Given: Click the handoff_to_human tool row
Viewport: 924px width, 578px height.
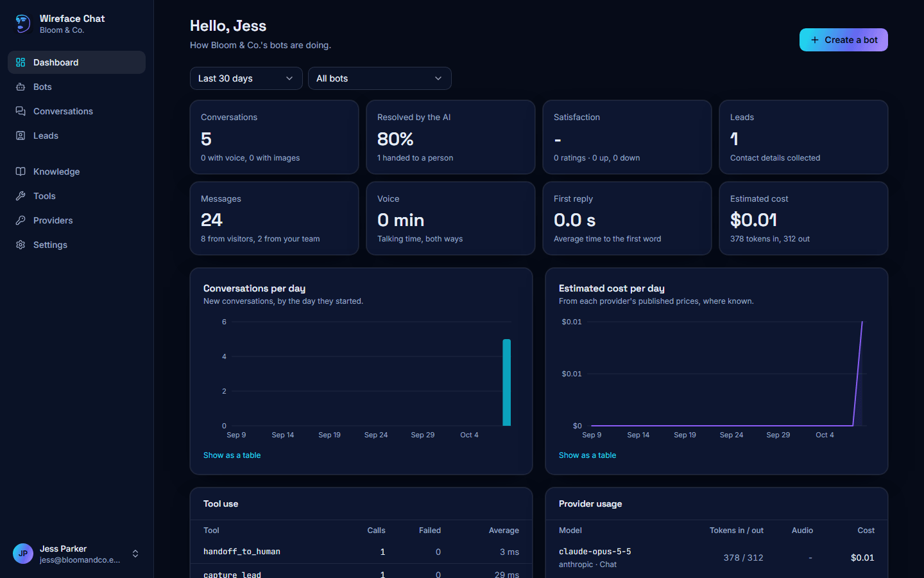Looking at the screenshot, I should 361,552.
